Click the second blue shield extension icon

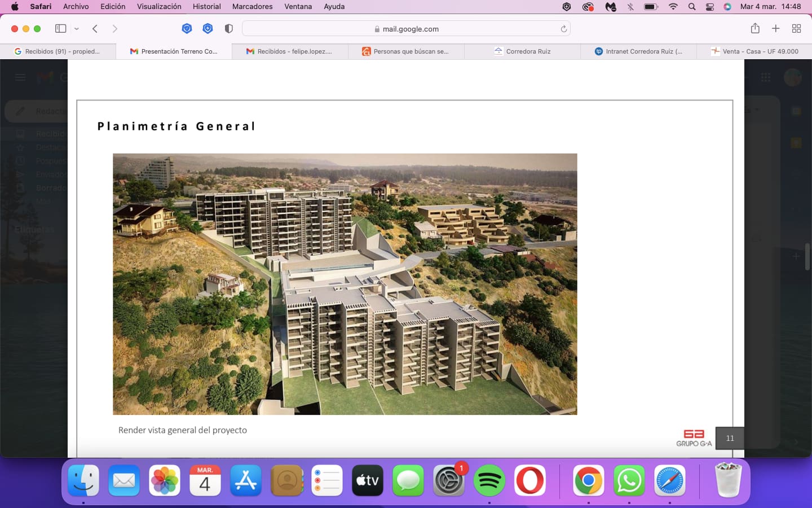click(x=208, y=29)
